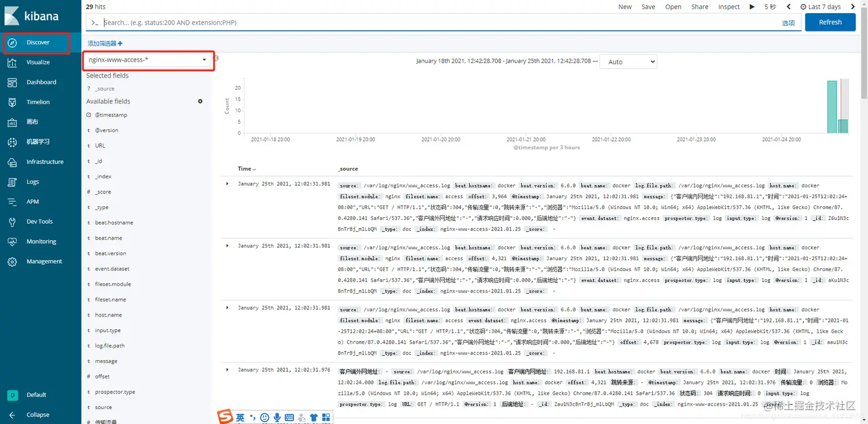
Task: Open Visualize from the sidebar label
Action: point(38,62)
